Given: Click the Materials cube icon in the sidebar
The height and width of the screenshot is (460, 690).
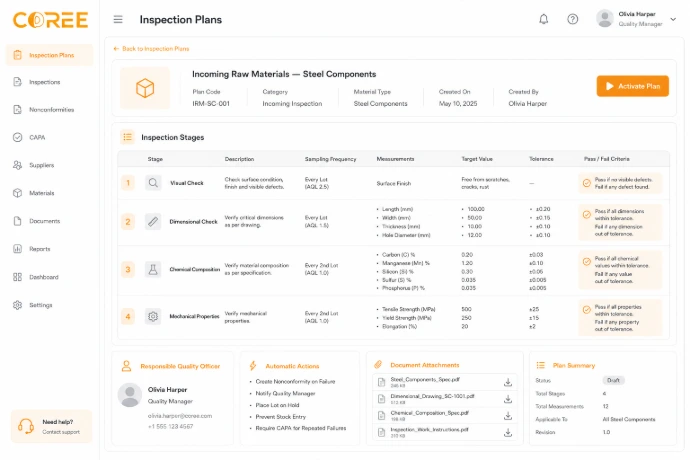Looking at the screenshot, I should 18,193.
